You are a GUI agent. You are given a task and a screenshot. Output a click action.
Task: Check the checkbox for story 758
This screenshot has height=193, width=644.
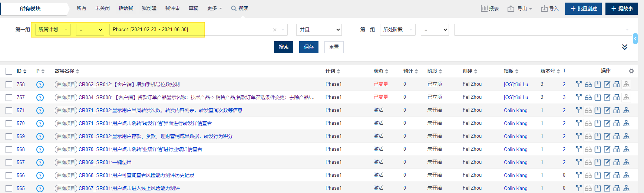point(9,85)
